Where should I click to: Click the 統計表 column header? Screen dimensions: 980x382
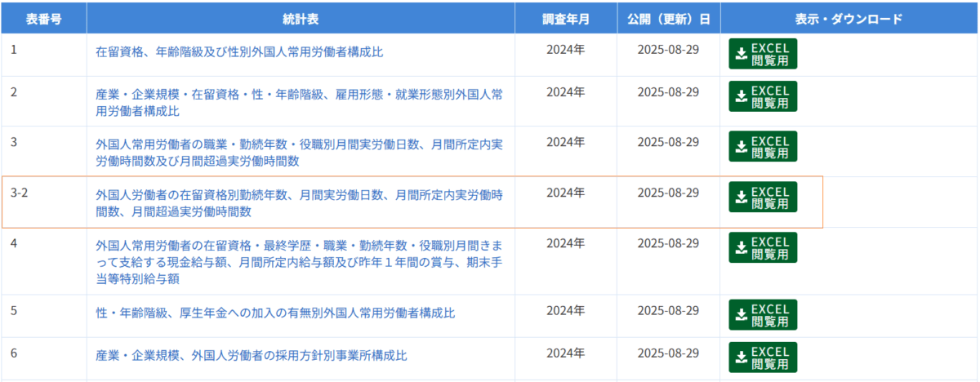[x=300, y=18]
